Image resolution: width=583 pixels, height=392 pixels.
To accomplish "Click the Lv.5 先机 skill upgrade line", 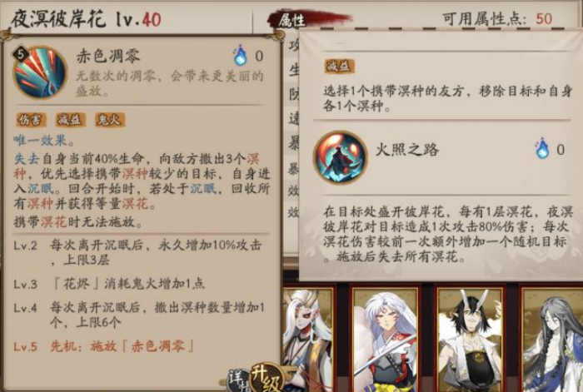I will 104,347.
